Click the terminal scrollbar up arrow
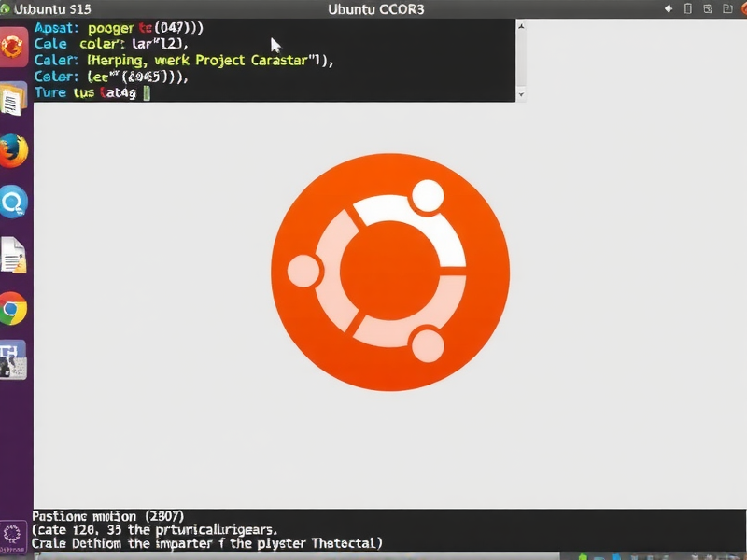747x560 pixels. [x=520, y=27]
